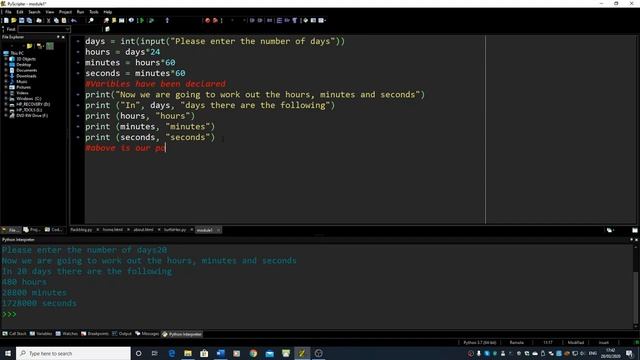Screen dimensions: 640x360
Task: Switch to the home.html editor tab
Action: 113,230
